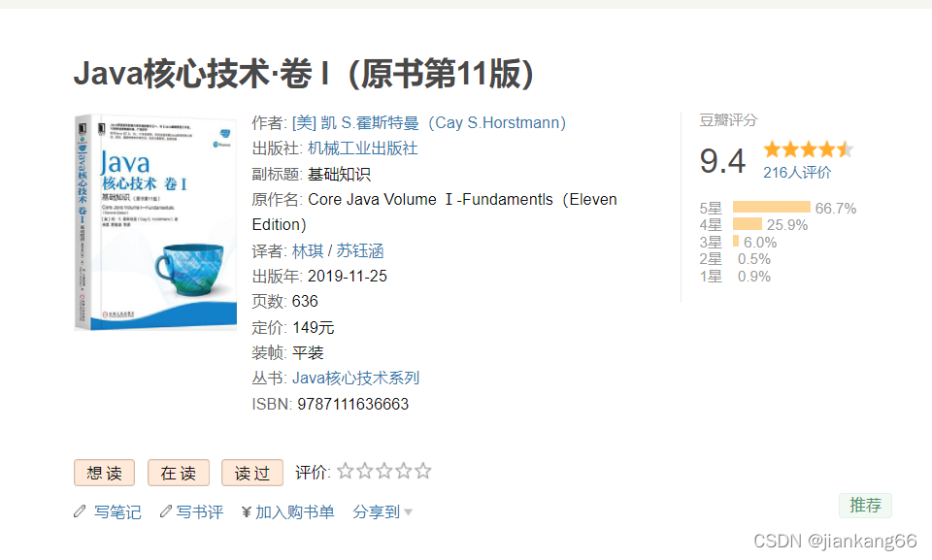Click the ISBN value 9787111636663
This screenshot has width=932, height=560.
(353, 405)
